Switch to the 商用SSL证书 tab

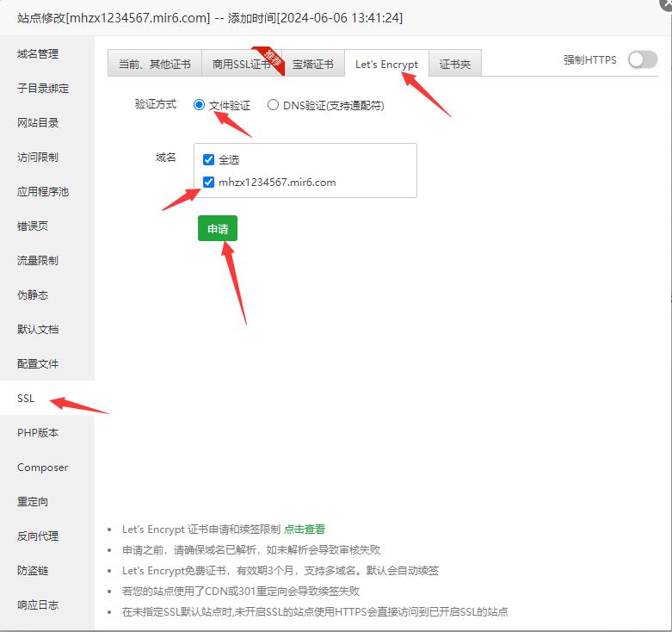point(241,65)
